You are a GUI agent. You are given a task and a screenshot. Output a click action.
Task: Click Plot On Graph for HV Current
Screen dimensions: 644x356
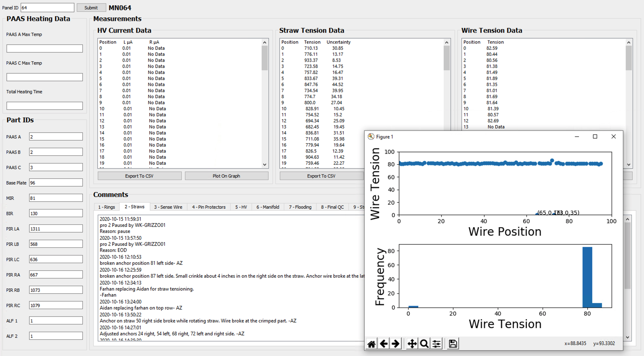pos(226,176)
